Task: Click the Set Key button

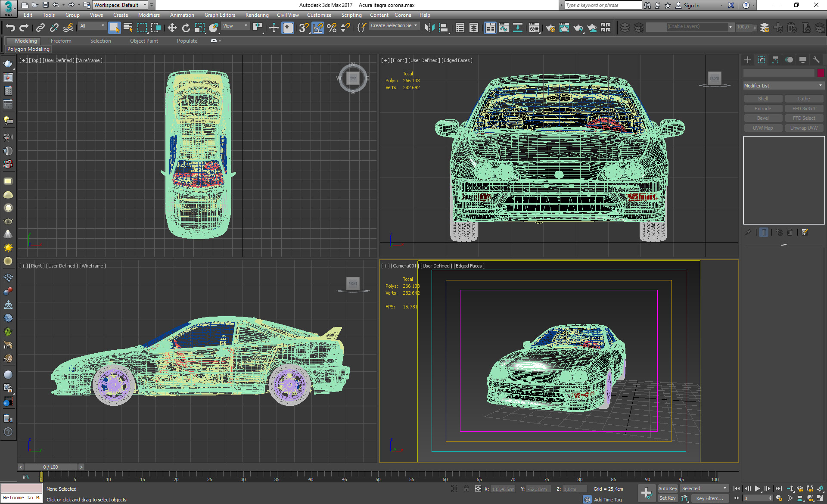Action: pyautogui.click(x=668, y=498)
